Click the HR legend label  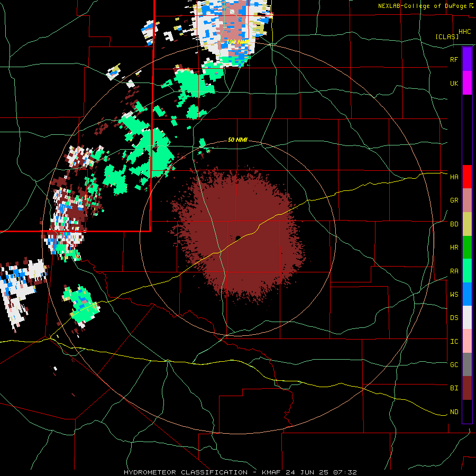pos(454,248)
